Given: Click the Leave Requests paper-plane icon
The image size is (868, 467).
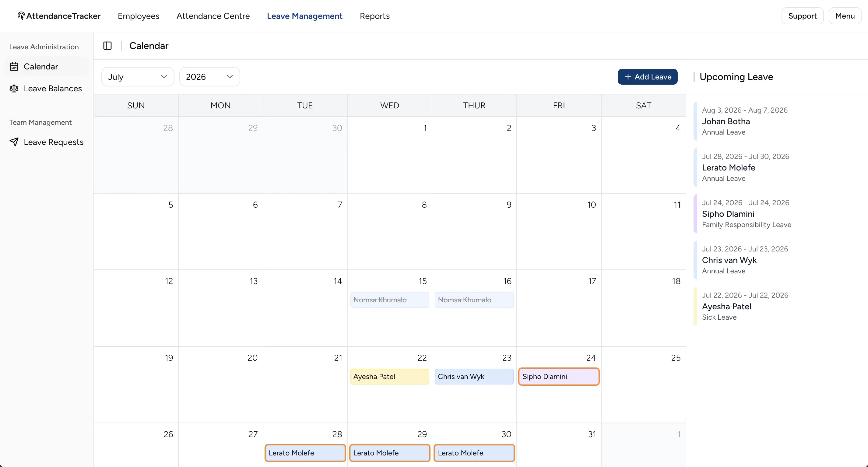Looking at the screenshot, I should 14,142.
